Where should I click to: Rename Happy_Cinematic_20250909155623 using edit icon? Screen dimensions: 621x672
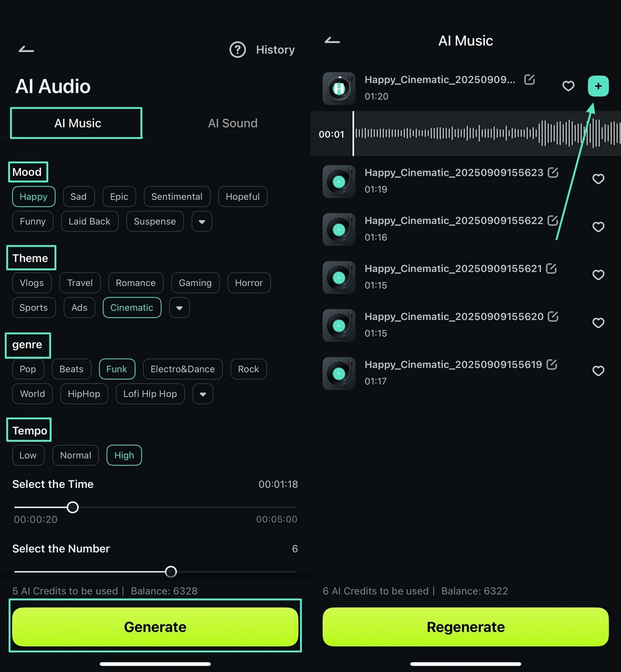[x=553, y=172]
